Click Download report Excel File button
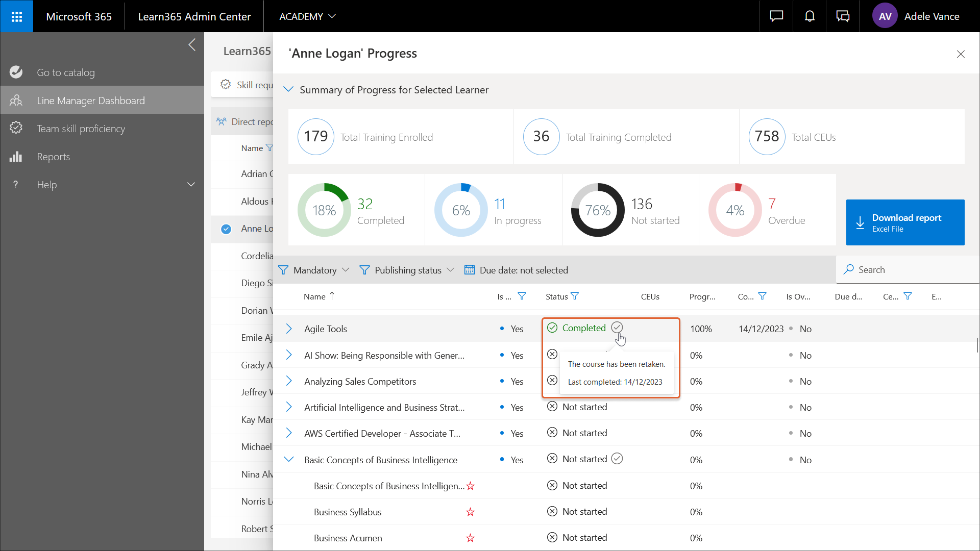The image size is (980, 551). pyautogui.click(x=905, y=222)
